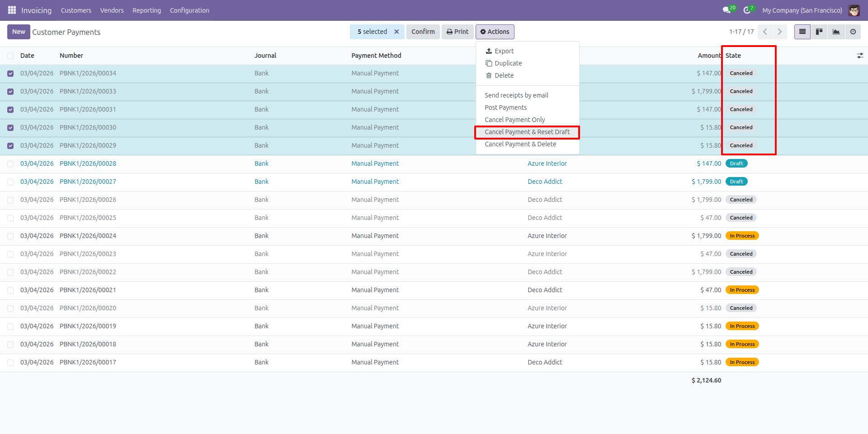
Task: Select Post Payments action
Action: (505, 107)
